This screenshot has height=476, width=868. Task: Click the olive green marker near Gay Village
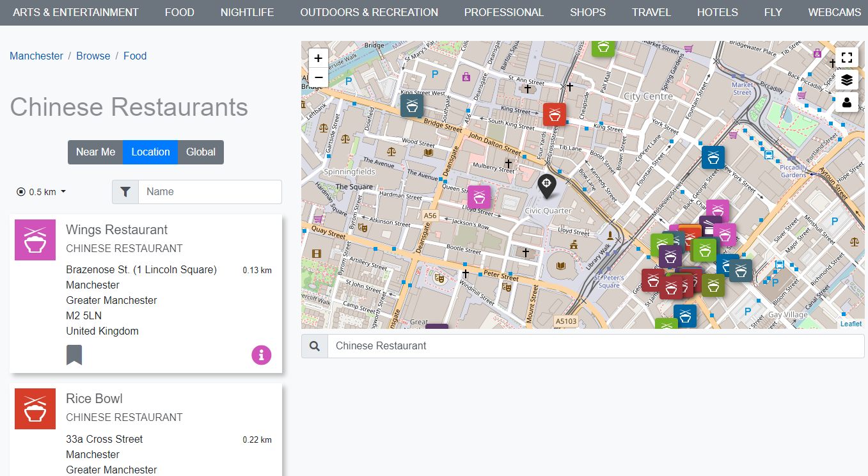click(x=713, y=285)
